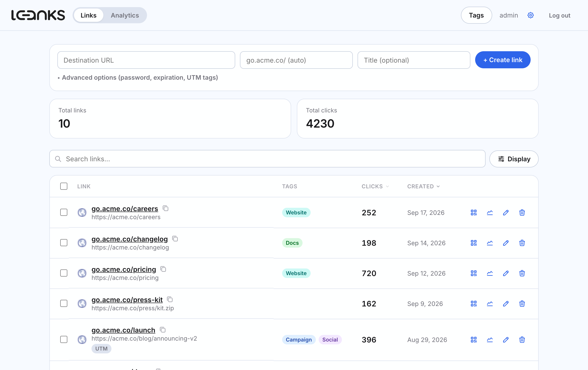Select the go.acme.co/pricing row checkbox

click(64, 273)
